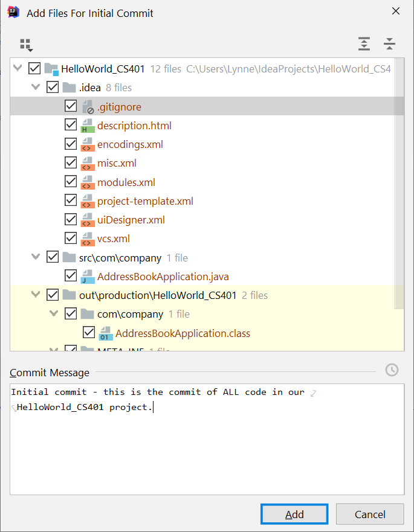Click the .gitignore file icon

(x=88, y=107)
